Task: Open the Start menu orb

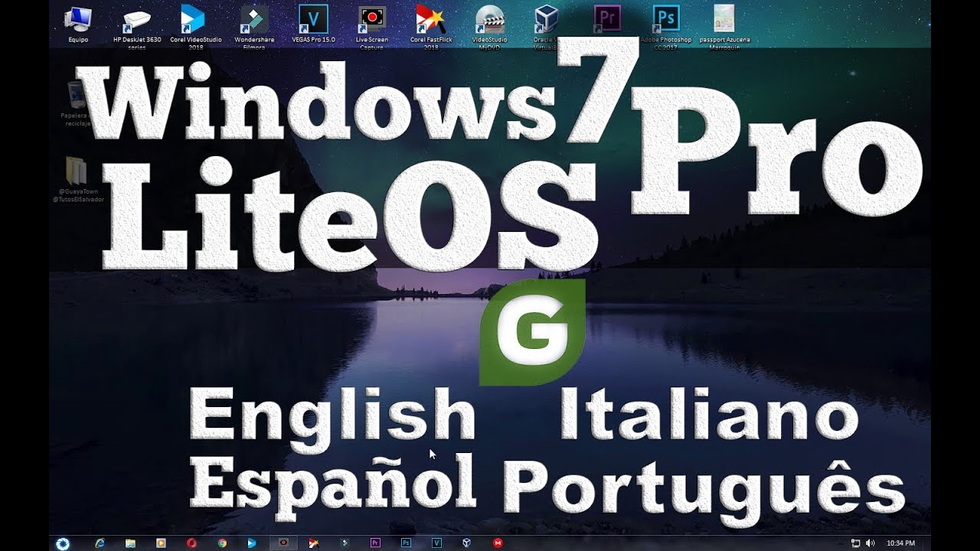Action: (63, 543)
